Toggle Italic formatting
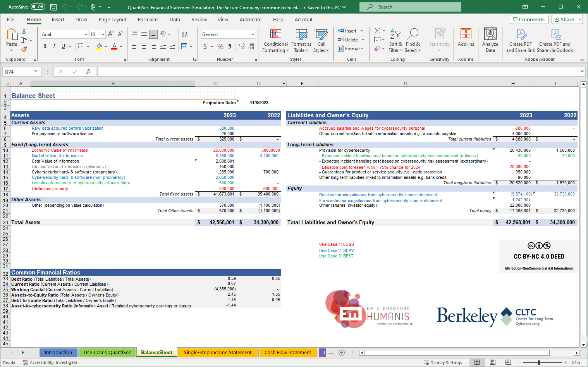588x367 pixels. (x=54, y=46)
